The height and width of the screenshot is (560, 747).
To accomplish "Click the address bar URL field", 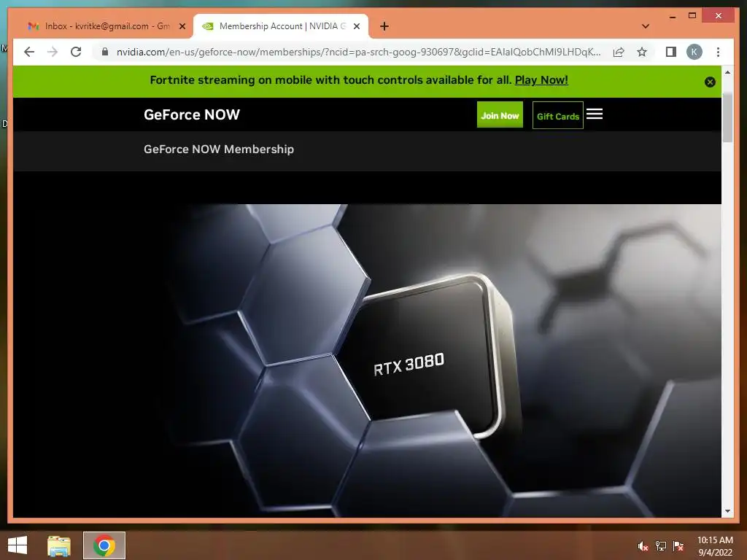I will 358,52.
